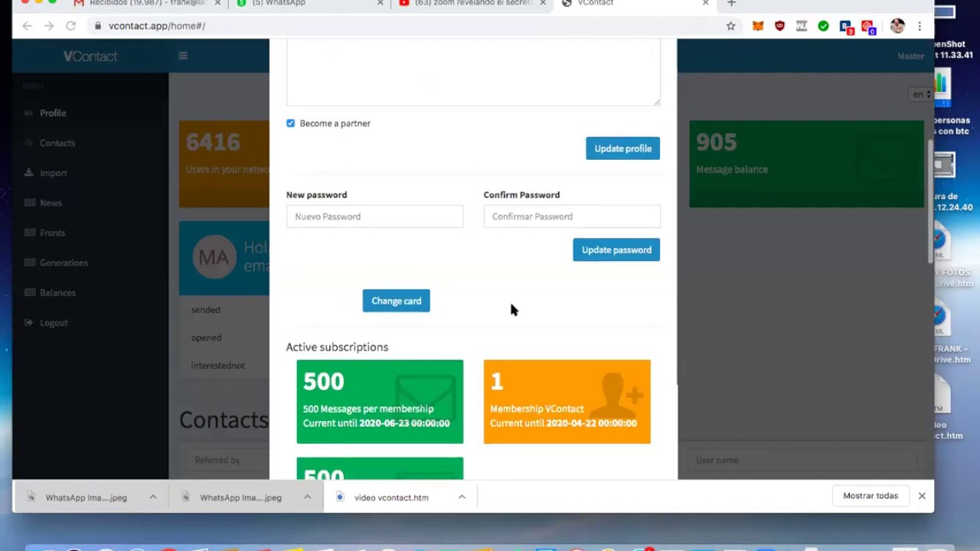Open Contacts in the sidebar

pyautogui.click(x=57, y=143)
